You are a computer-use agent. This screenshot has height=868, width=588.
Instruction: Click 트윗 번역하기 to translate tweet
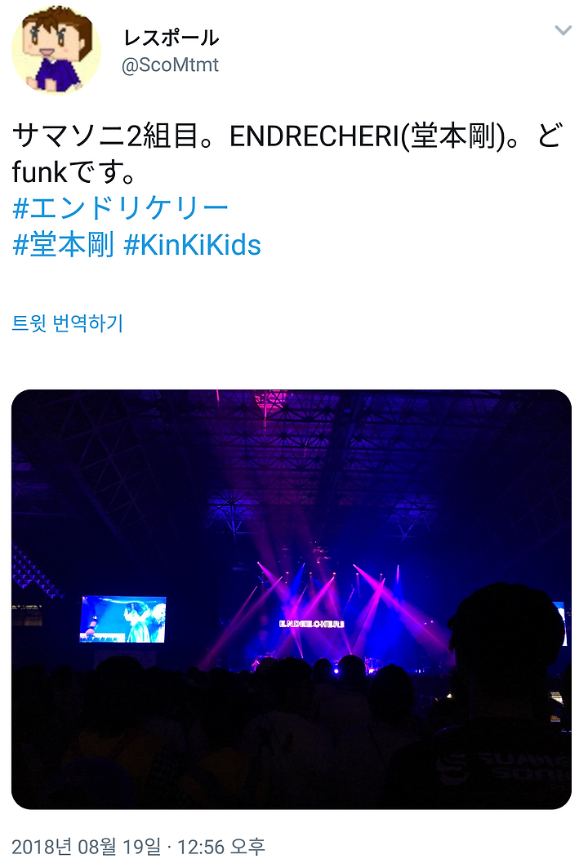[67, 323]
